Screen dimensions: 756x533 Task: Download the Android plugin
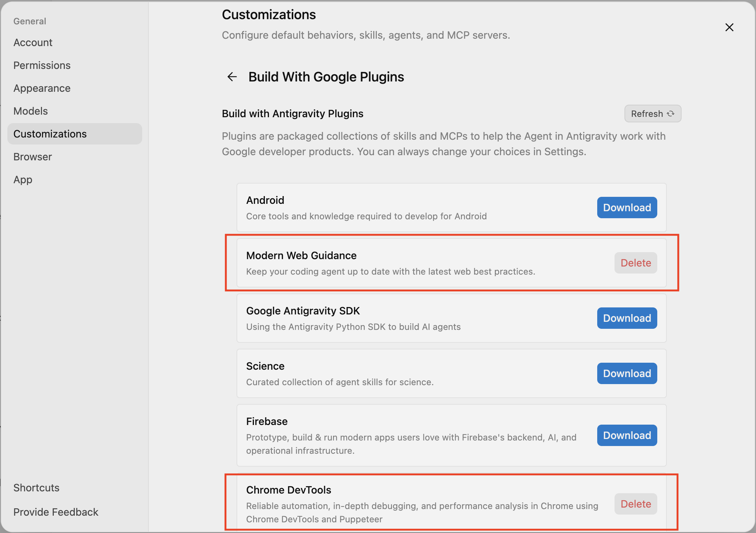pyautogui.click(x=627, y=208)
